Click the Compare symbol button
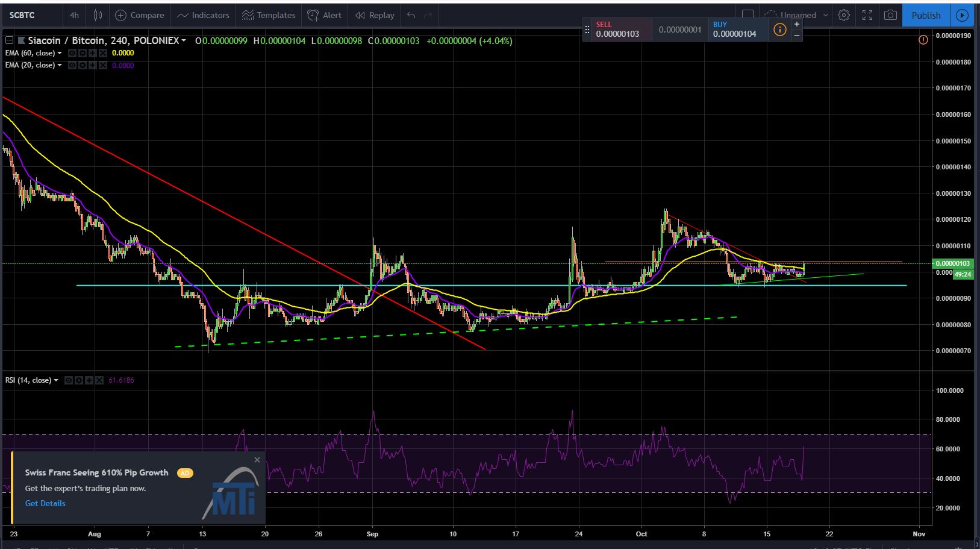 click(139, 15)
